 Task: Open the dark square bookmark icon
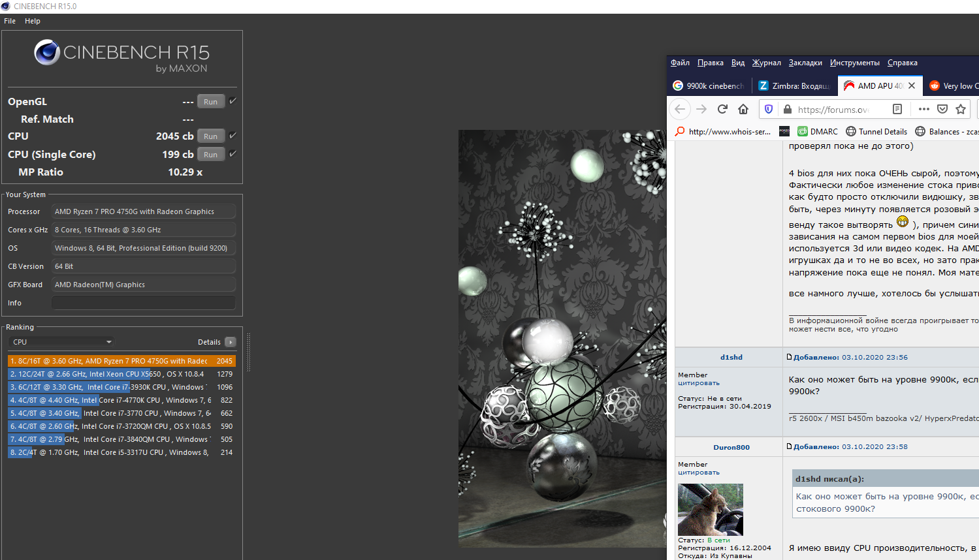coord(784,131)
